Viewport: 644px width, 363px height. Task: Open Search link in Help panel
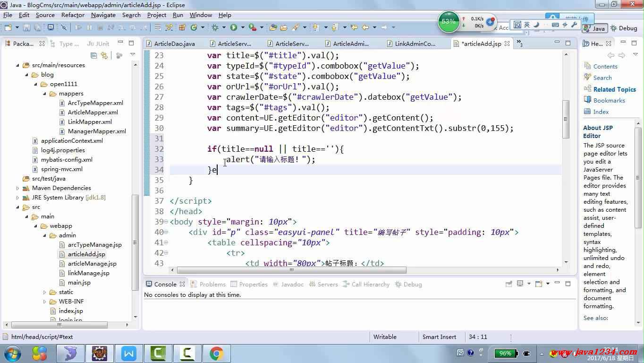pos(602,78)
